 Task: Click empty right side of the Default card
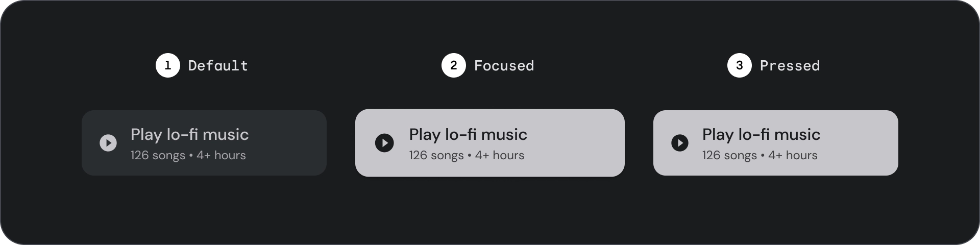point(291,143)
